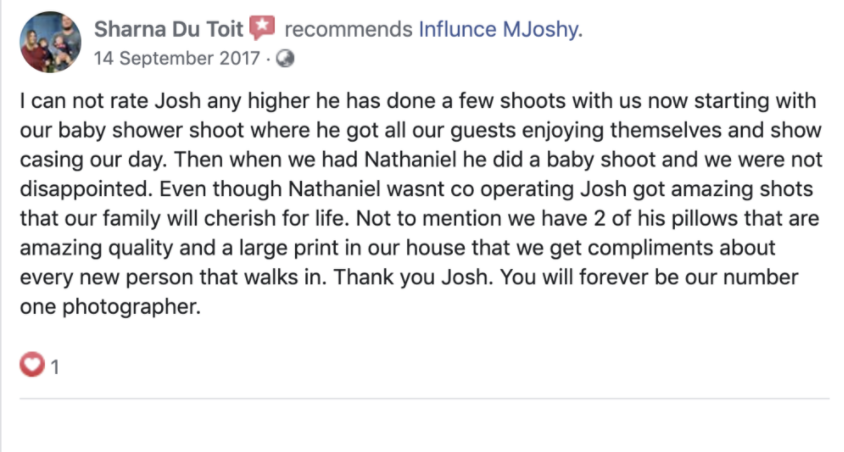
Task: Click the line starting "disappointed. Even though"
Action: point(417,189)
